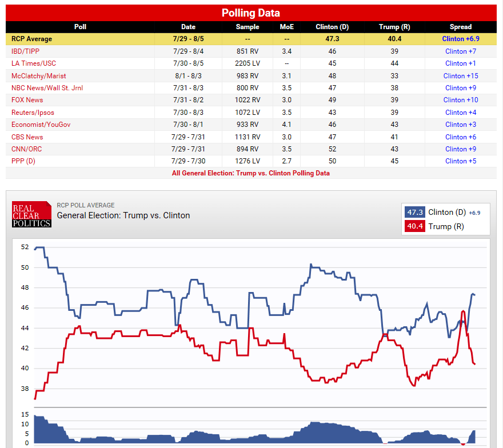Click the Spread column header

(x=461, y=27)
